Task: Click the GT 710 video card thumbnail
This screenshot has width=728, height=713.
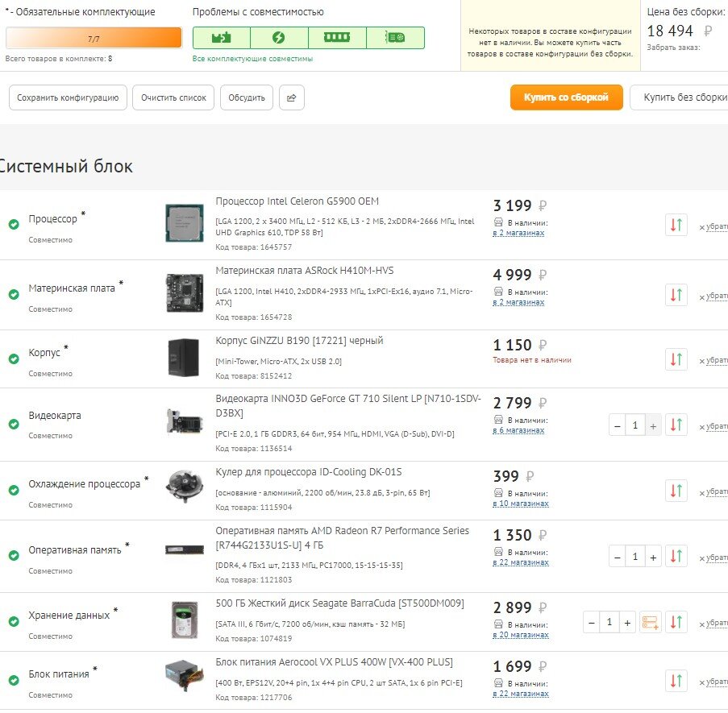Action: (x=185, y=421)
